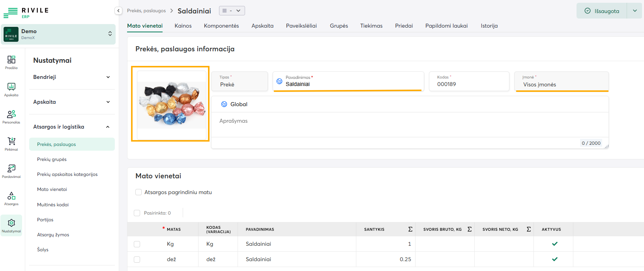The height and width of the screenshot is (271, 644).
Task: Open the Pradžia home icon
Action: tap(11, 62)
